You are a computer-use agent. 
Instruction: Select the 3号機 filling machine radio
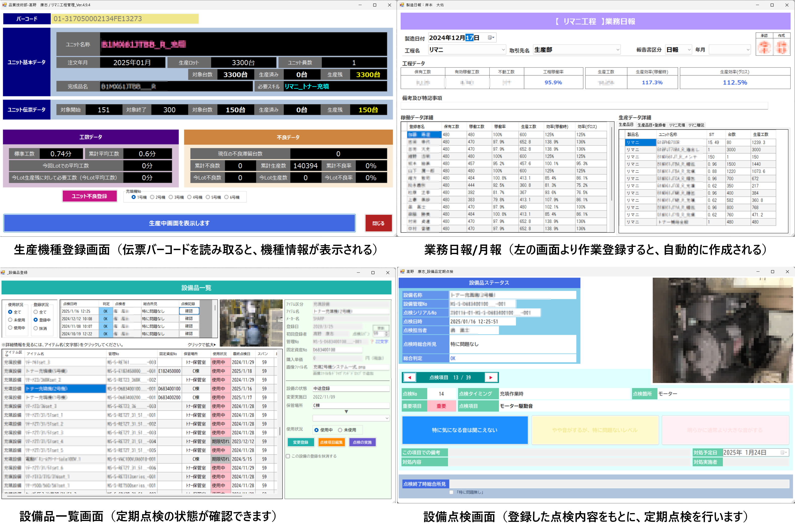pyautogui.click(x=171, y=197)
